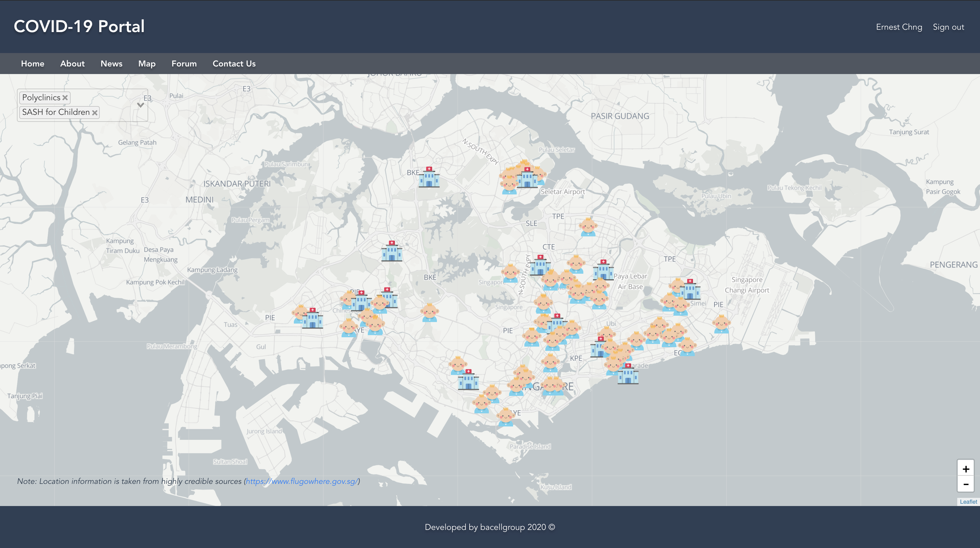Viewport: 980px width, 548px height.
Task: Open the flugowhere.gov.sg source link
Action: click(x=302, y=481)
